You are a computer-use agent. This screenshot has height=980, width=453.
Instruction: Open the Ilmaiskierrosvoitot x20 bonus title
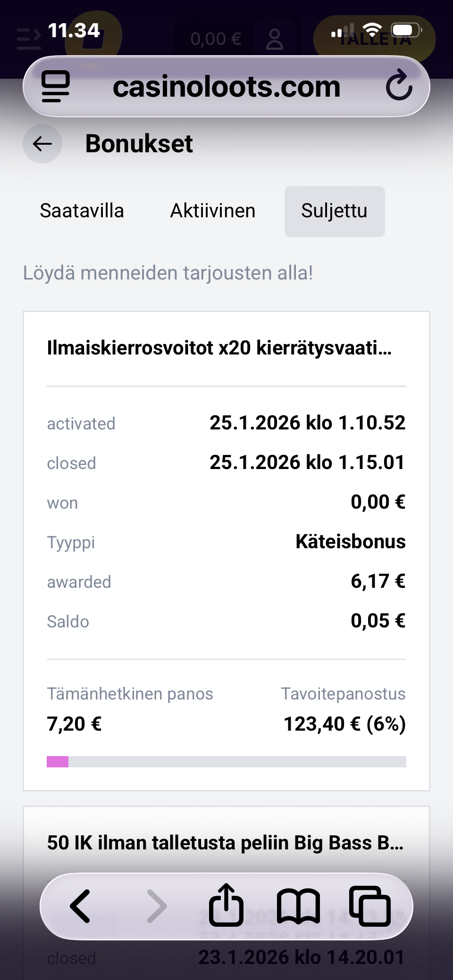(219, 348)
